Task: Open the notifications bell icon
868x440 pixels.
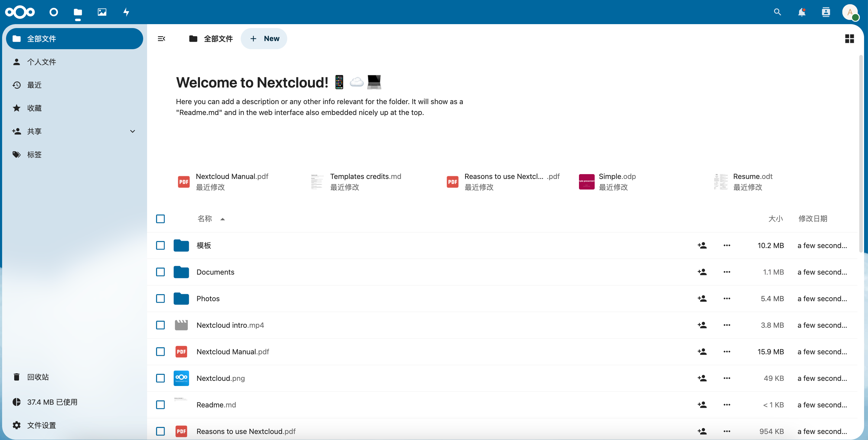Action: pos(802,12)
